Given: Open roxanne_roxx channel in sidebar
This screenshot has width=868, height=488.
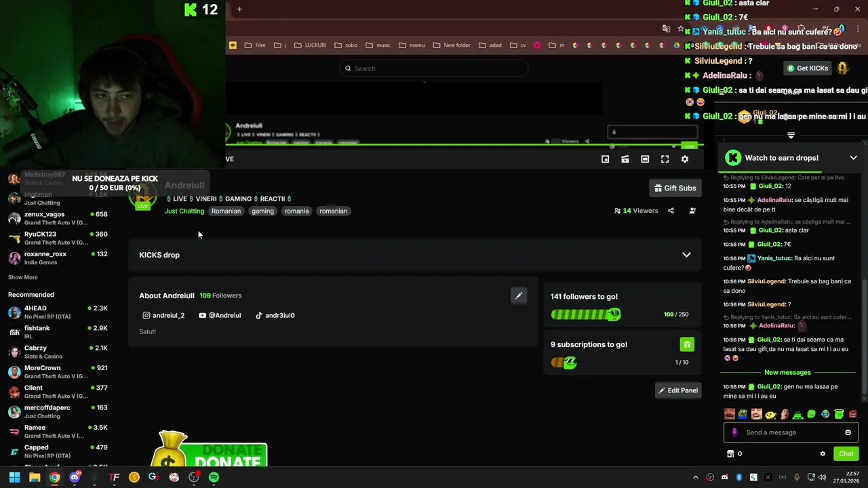Looking at the screenshot, I should coord(58,258).
